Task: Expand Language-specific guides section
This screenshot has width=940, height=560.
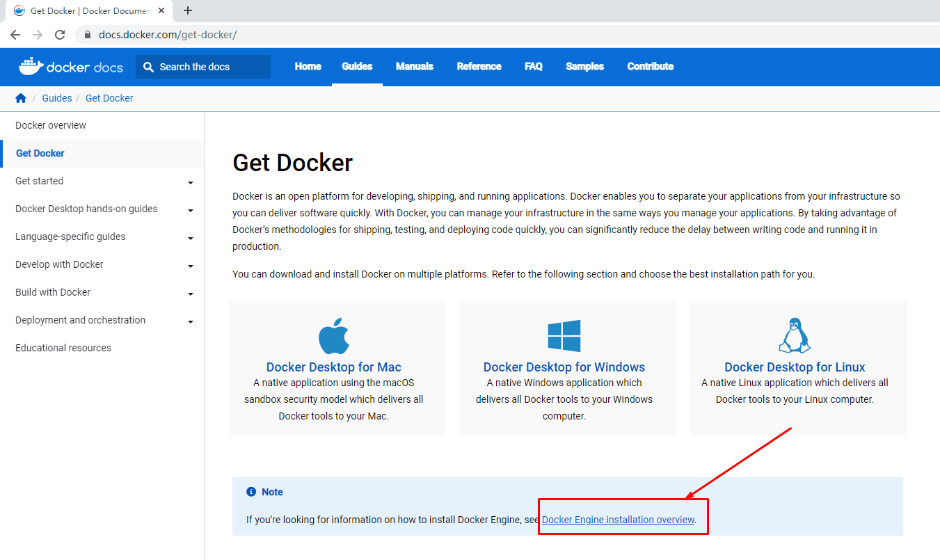Action: 191,239
